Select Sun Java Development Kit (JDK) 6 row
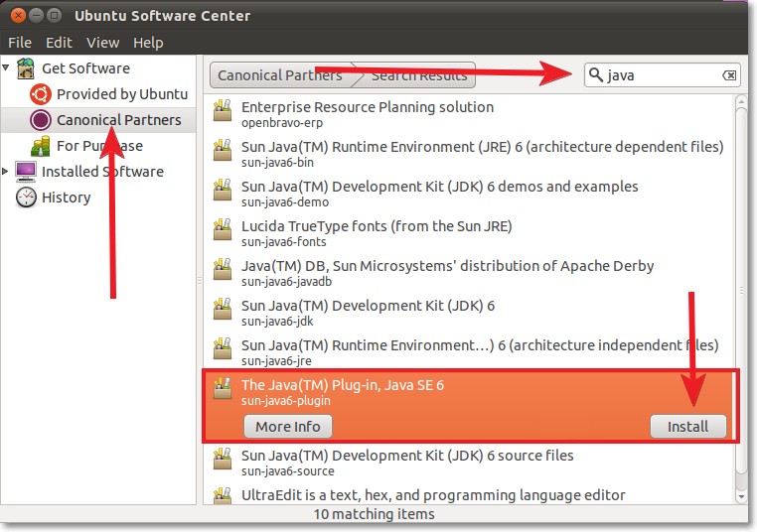The height and width of the screenshot is (532, 757). (469, 313)
